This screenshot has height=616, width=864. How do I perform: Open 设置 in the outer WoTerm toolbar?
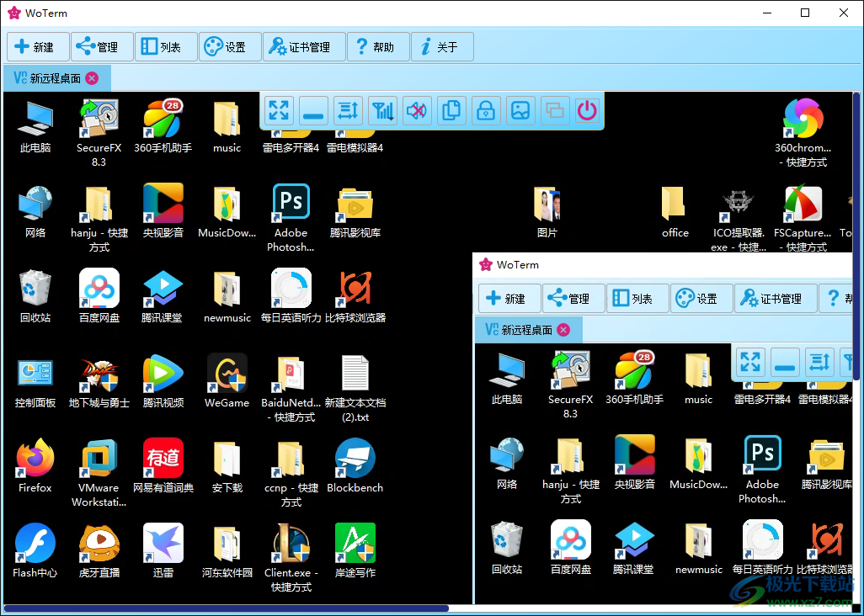point(230,47)
